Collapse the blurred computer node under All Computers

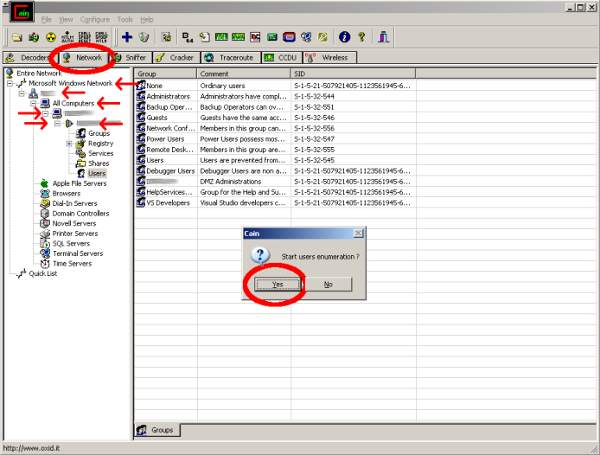[x=45, y=114]
